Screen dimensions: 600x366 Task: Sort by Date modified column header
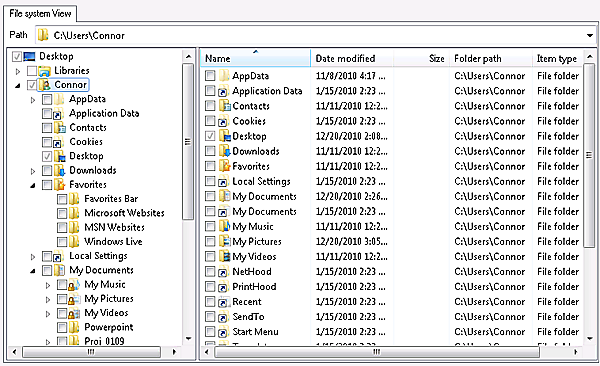click(351, 58)
